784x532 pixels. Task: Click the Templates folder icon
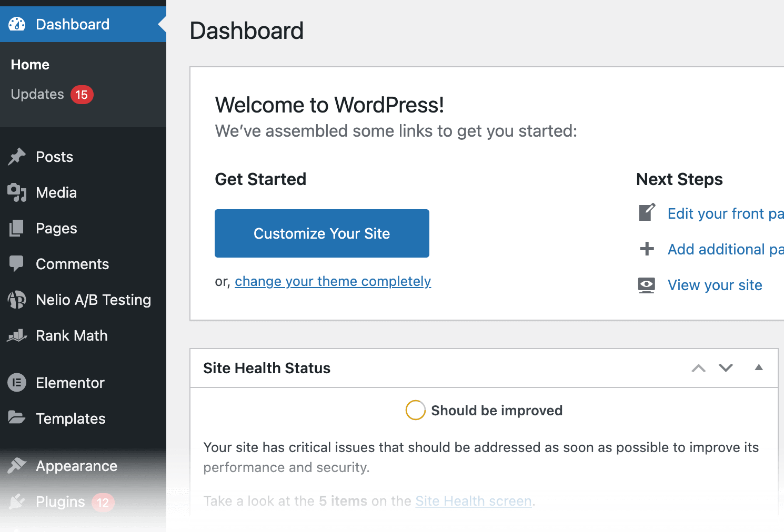pos(16,418)
